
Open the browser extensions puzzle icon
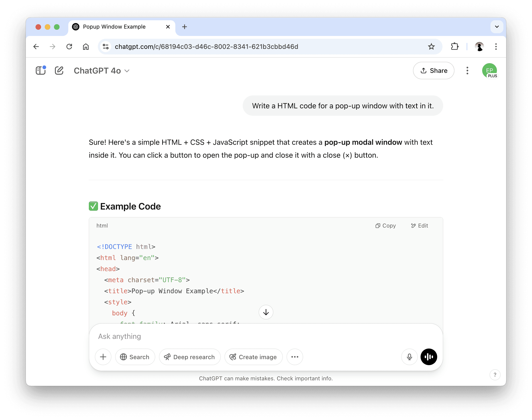(x=454, y=47)
